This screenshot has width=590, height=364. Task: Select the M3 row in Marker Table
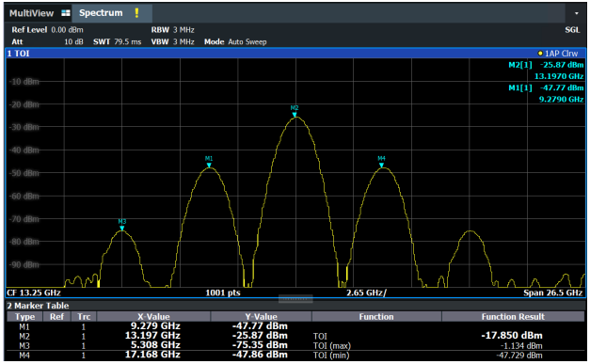(295, 345)
